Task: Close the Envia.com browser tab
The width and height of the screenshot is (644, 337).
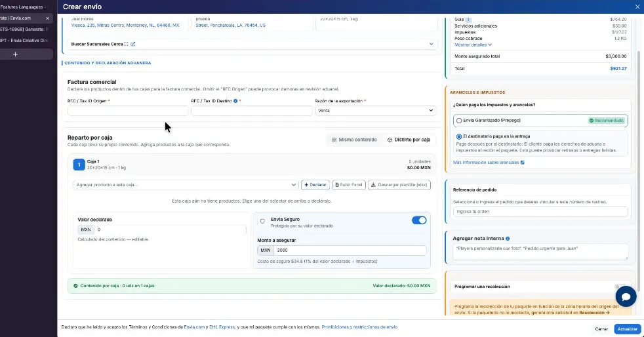Action: pyautogui.click(x=48, y=18)
